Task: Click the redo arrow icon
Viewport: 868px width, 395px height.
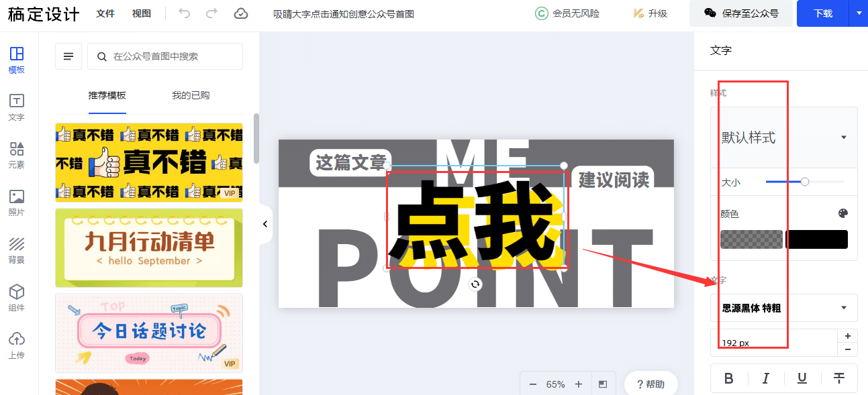Action: 211,13
